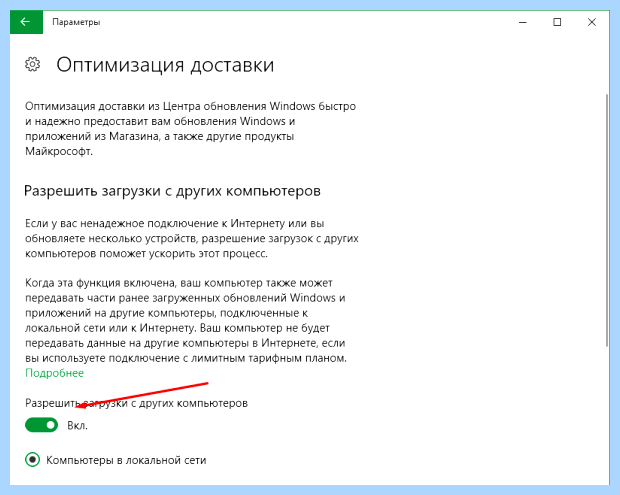Open the Подробнее link

coord(55,373)
